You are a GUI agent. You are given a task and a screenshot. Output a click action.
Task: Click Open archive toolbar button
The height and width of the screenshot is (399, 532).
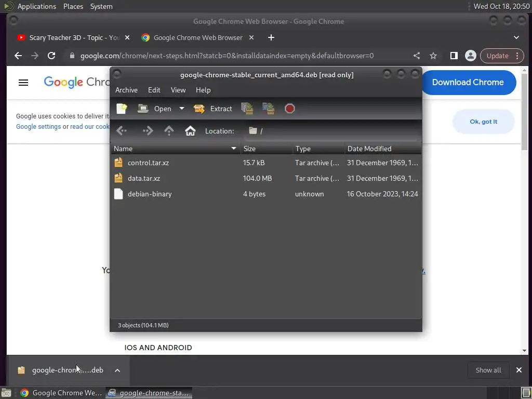coord(154,109)
